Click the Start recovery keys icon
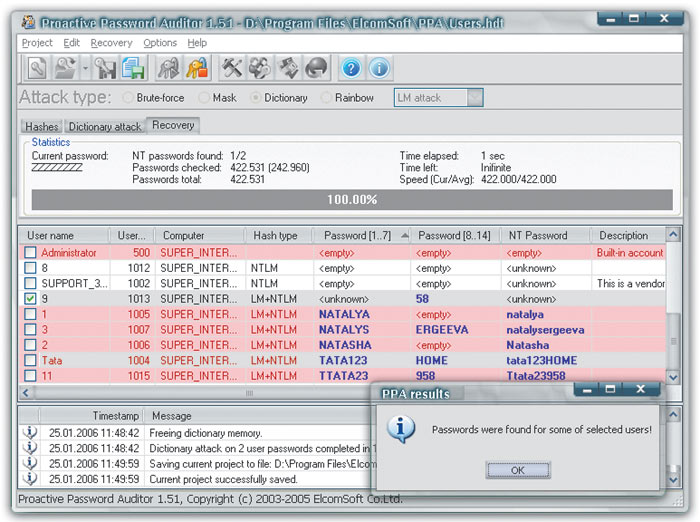This screenshot has width=700, height=522. click(x=169, y=68)
